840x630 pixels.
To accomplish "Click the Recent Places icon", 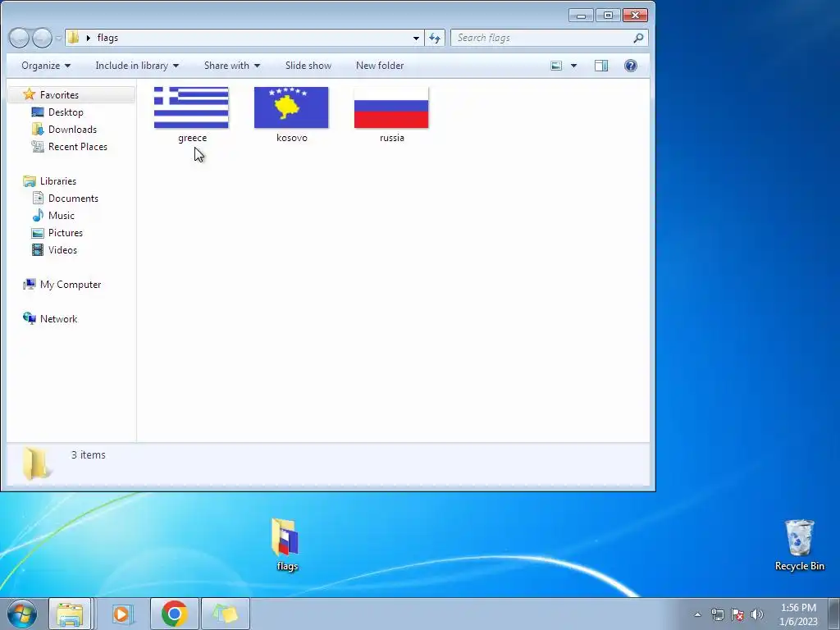I will 38,146.
